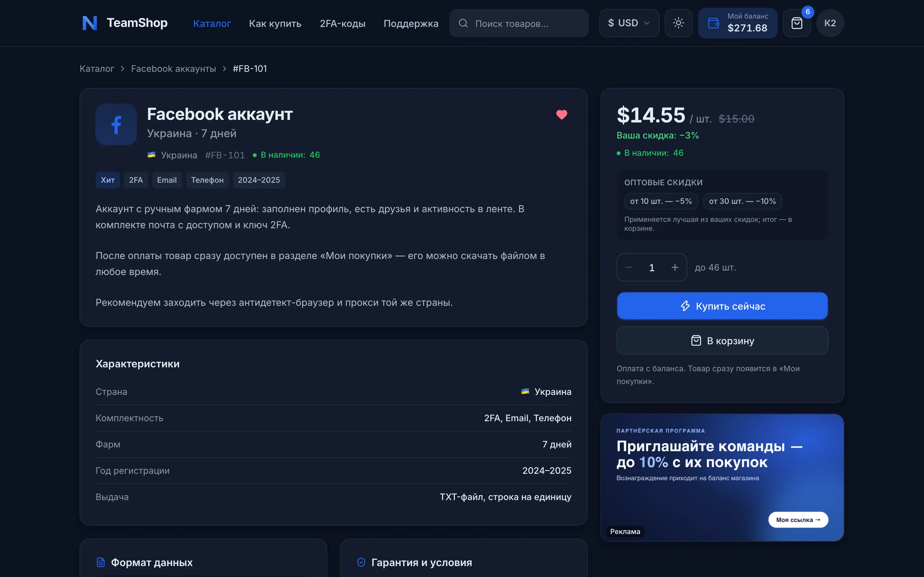Open the Каталог menu item
This screenshot has height=577, width=924.
[212, 23]
